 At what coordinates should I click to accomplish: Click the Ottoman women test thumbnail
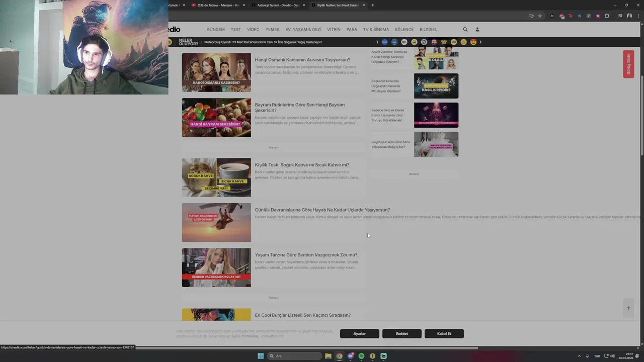(216, 72)
